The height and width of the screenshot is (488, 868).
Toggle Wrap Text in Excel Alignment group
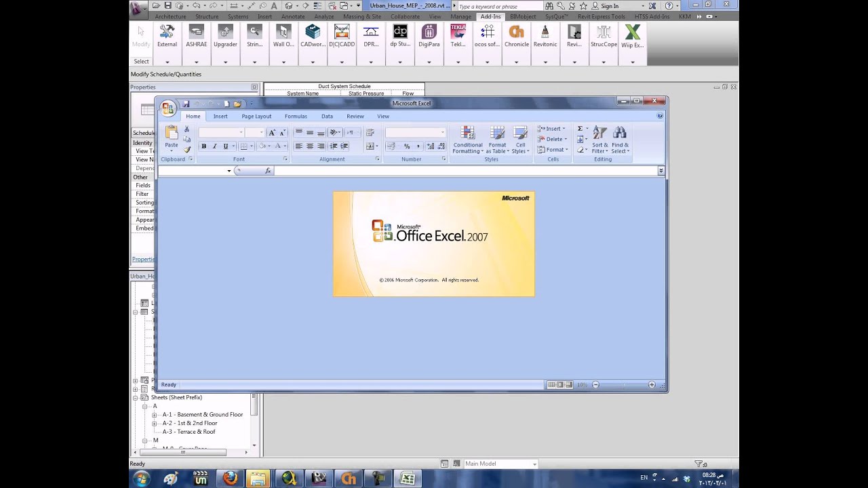[x=370, y=133]
